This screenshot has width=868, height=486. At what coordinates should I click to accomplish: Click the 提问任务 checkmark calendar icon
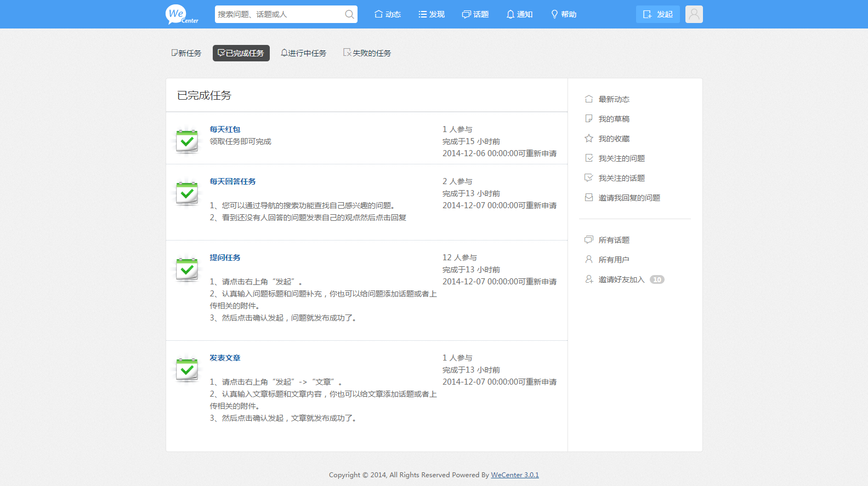coord(187,268)
